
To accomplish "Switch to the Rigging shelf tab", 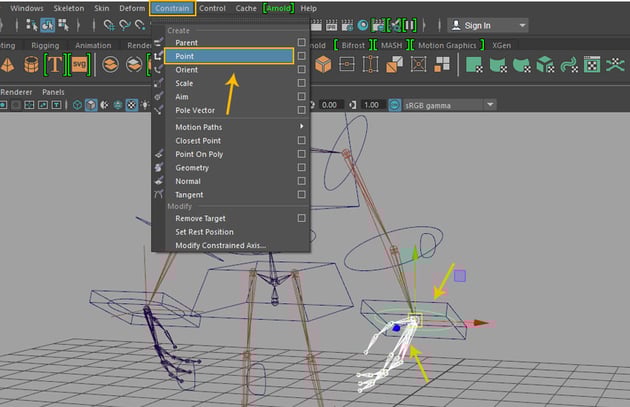I will coord(44,44).
